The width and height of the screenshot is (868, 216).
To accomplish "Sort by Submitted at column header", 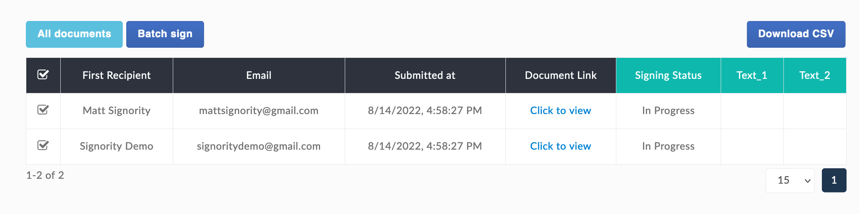I will point(425,75).
